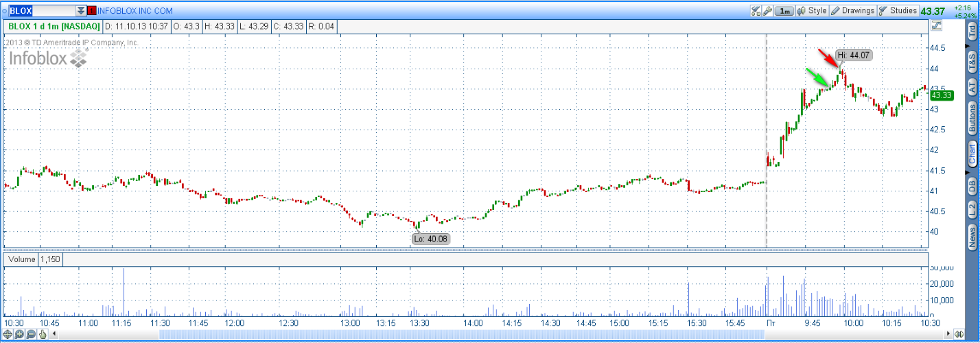Click the zoom out magnifier icon
Screen dimensions: 980x343
pyautogui.click(x=31, y=334)
